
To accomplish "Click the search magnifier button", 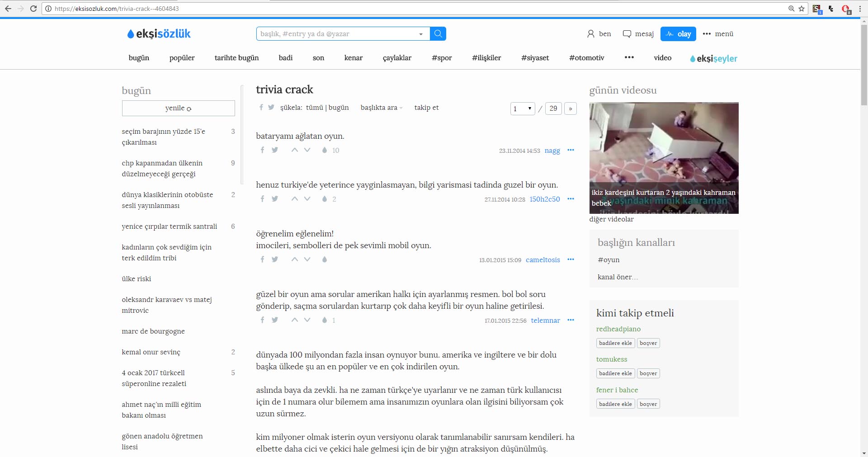I will click(x=438, y=34).
